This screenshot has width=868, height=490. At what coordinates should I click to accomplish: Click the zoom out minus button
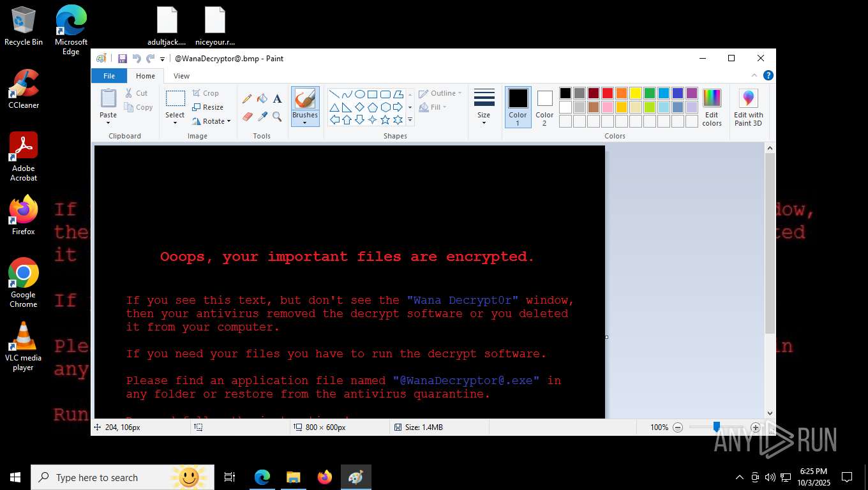coord(678,427)
